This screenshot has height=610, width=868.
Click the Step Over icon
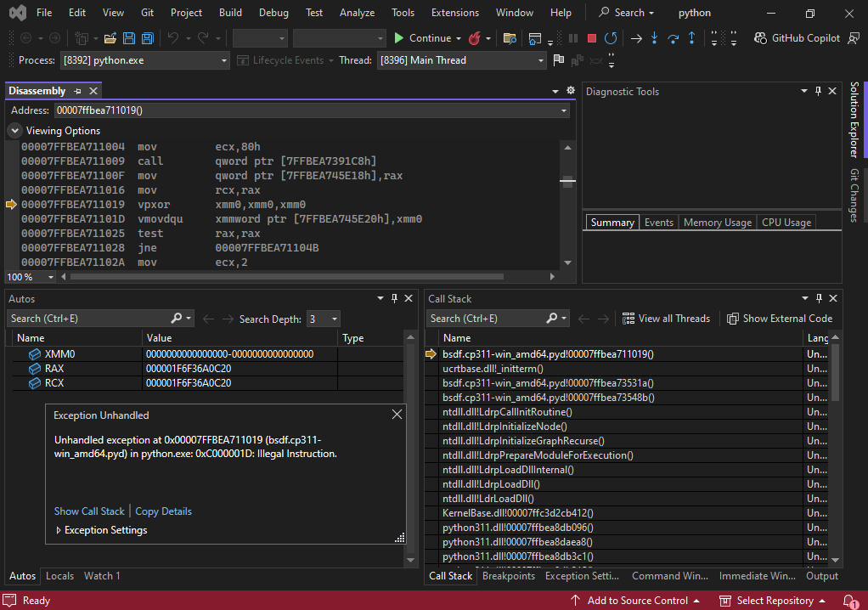pos(673,38)
